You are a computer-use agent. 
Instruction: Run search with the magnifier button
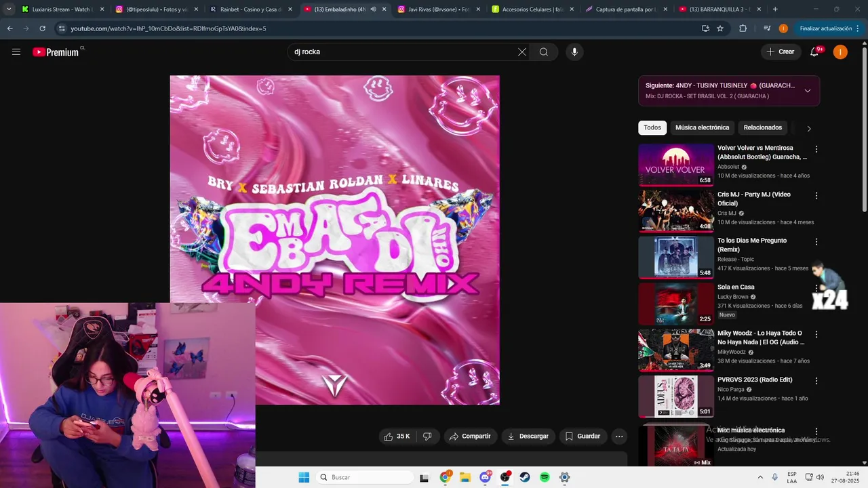[544, 52]
